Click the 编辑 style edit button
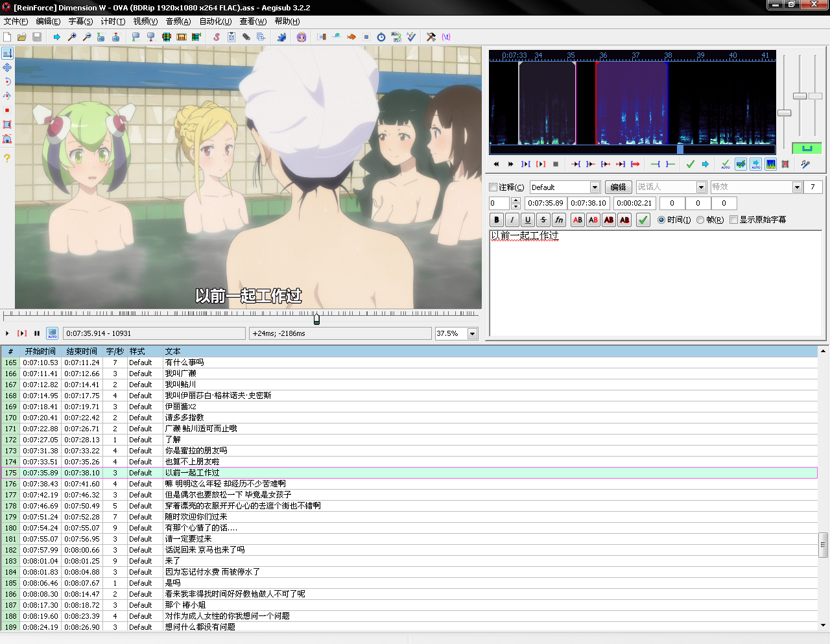830x644 pixels. [x=619, y=187]
